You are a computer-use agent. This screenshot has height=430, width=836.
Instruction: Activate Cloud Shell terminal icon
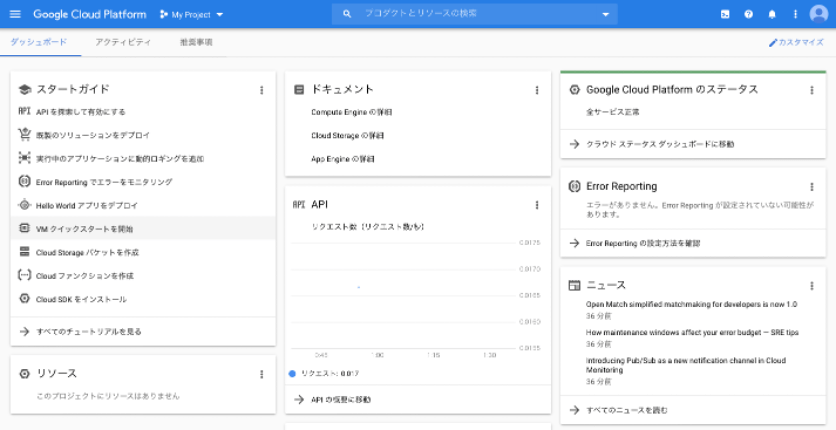point(725,14)
